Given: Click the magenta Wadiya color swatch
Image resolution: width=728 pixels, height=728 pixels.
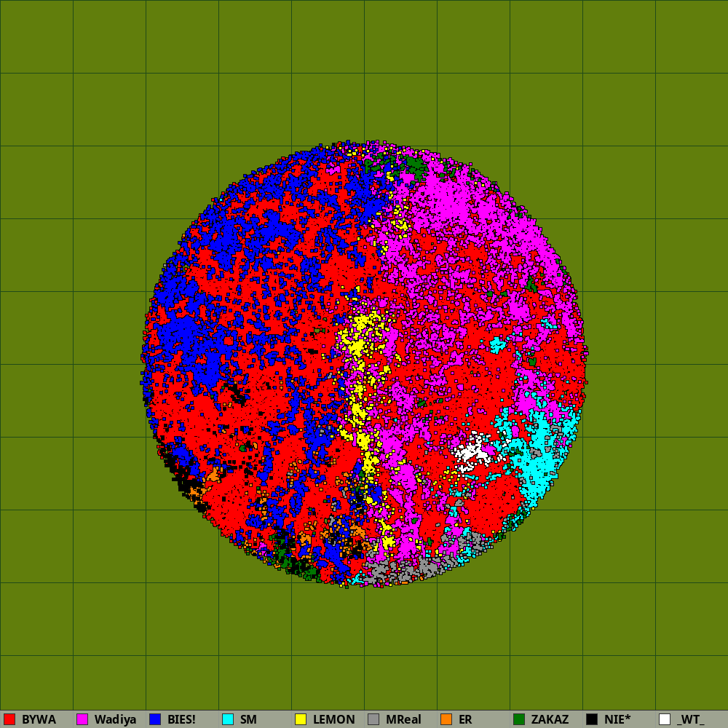Looking at the screenshot, I should tap(82, 719).
